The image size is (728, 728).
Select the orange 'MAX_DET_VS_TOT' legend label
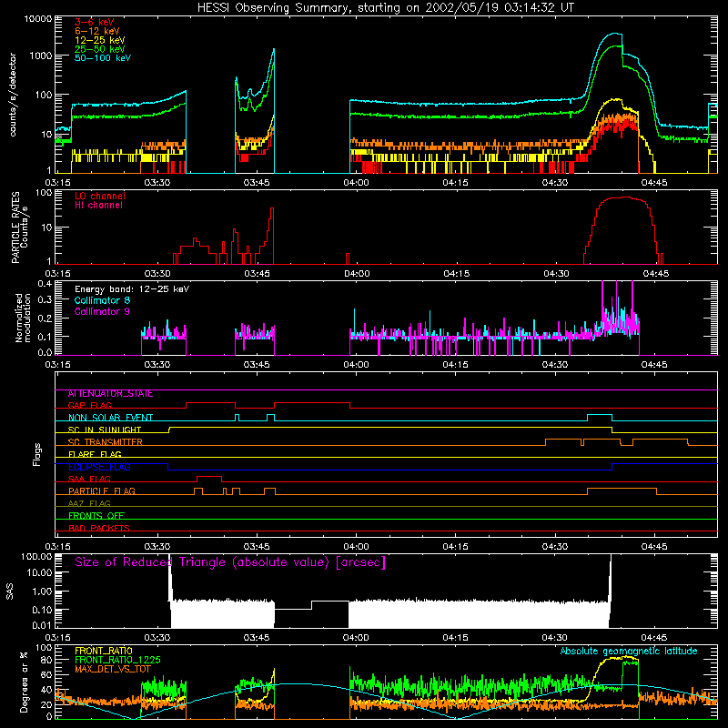pos(113,669)
